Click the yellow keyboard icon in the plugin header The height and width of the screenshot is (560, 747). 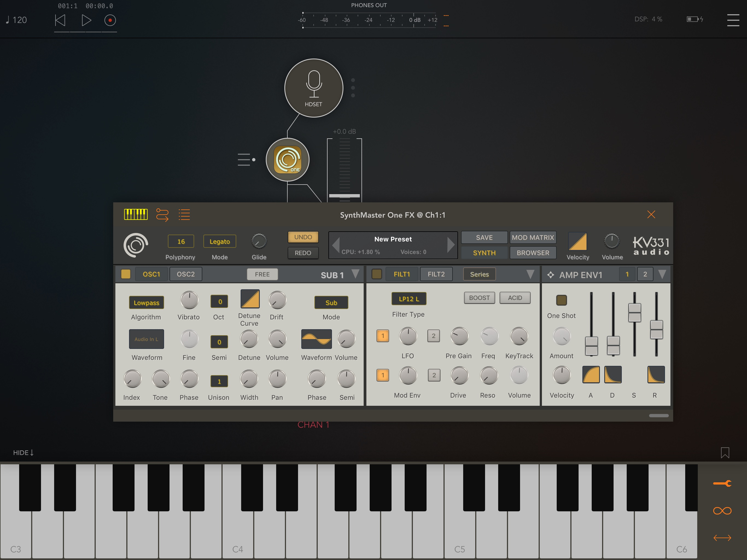pyautogui.click(x=136, y=214)
